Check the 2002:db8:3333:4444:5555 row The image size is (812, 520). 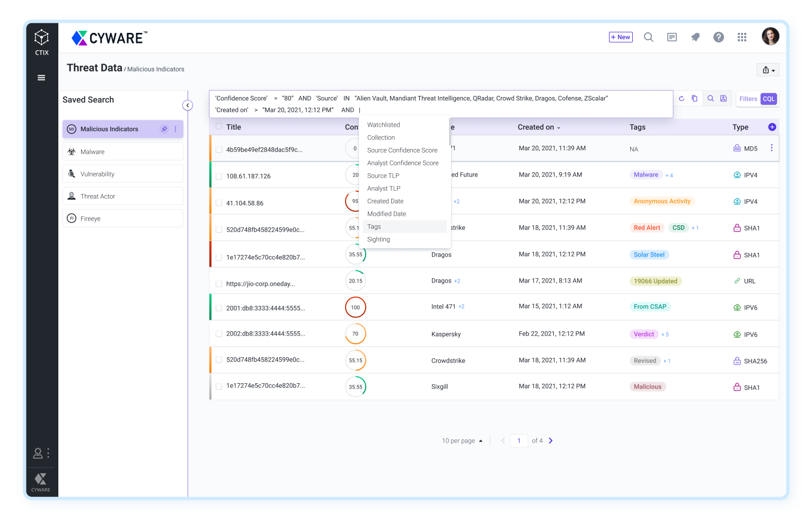pyautogui.click(x=219, y=334)
